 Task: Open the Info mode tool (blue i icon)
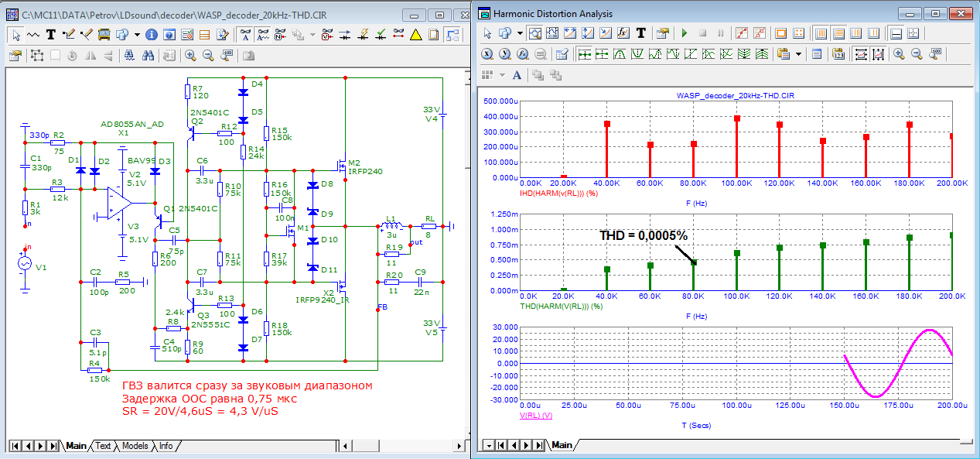point(150,34)
